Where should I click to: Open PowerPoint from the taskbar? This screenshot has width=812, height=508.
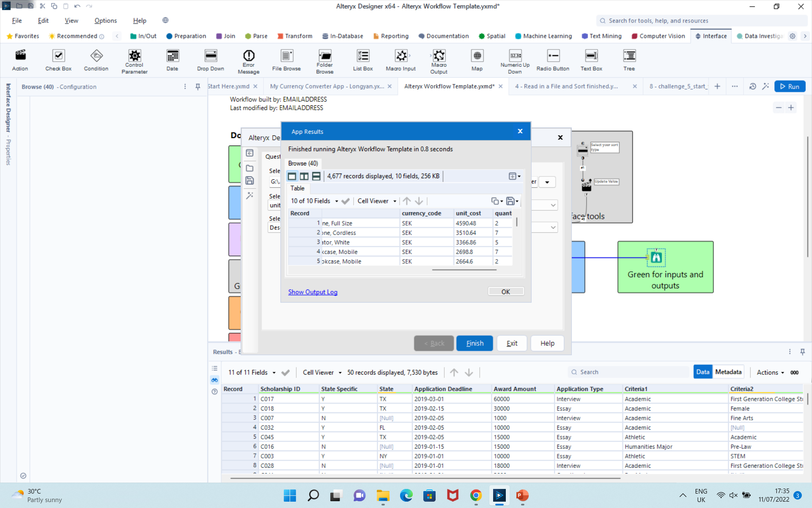(x=522, y=495)
